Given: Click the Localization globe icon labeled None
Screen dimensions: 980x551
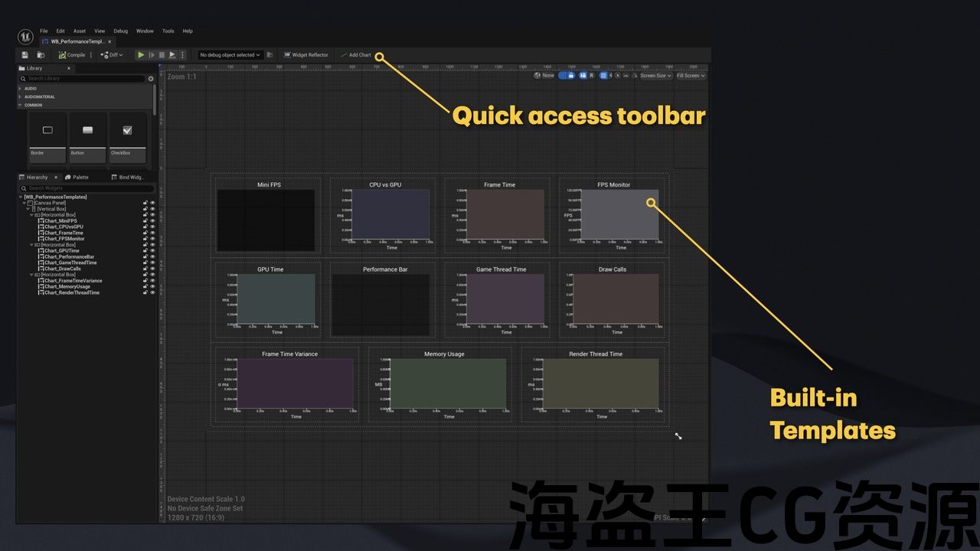Looking at the screenshot, I should 537,76.
